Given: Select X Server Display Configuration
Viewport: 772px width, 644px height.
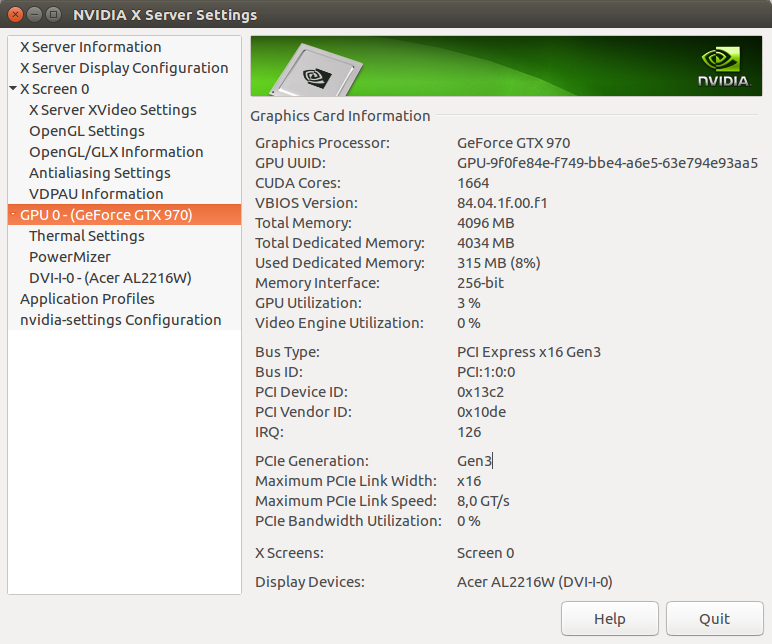Looking at the screenshot, I should (124, 68).
